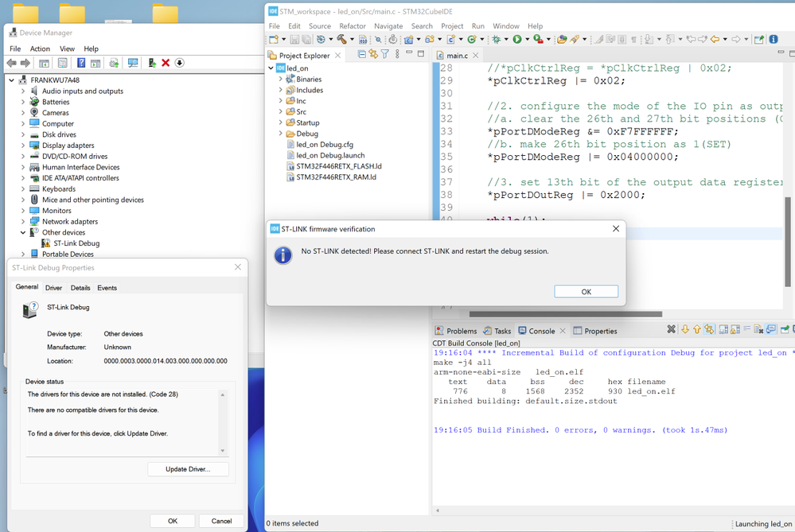The image size is (795, 532).
Task: Click Device Manager forward arrow icon
Action: click(25, 63)
